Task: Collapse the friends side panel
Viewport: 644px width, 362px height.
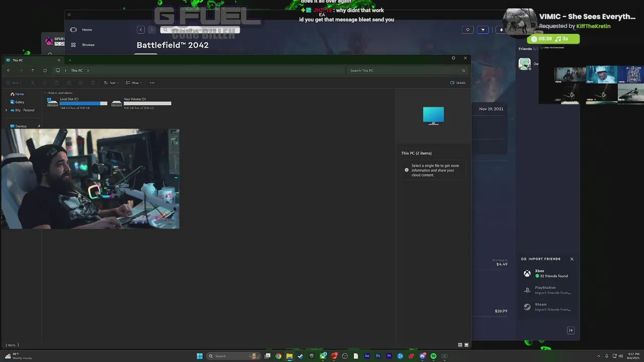Action: pyautogui.click(x=571, y=330)
